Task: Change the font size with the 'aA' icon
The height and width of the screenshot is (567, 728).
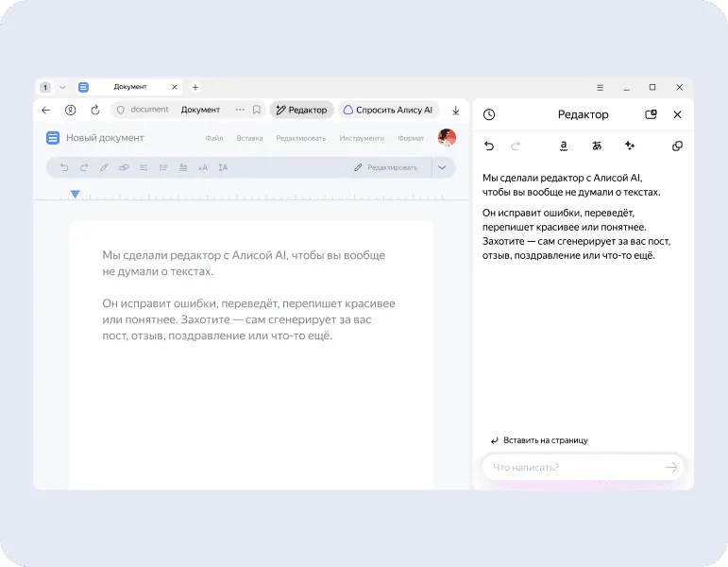Action: point(203,167)
